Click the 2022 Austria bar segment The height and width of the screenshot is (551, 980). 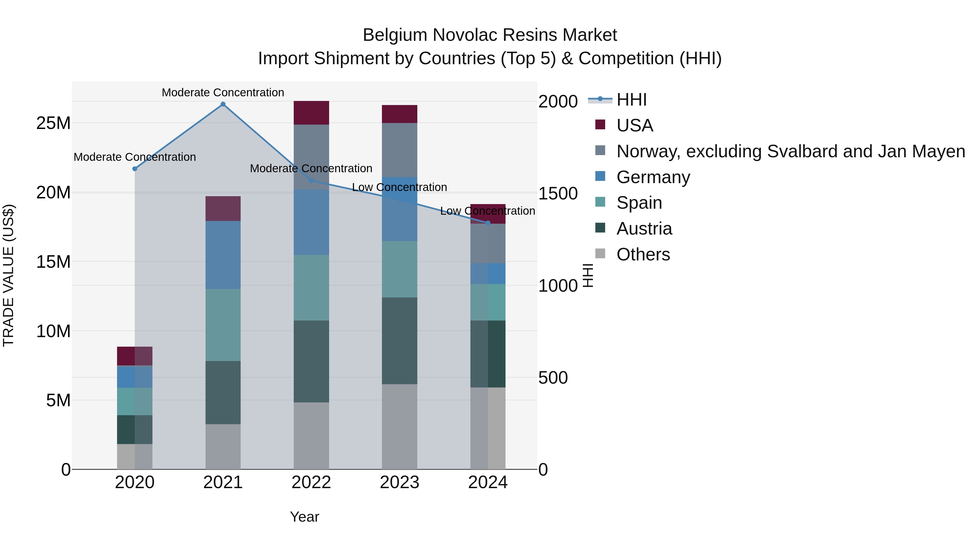pyautogui.click(x=311, y=362)
